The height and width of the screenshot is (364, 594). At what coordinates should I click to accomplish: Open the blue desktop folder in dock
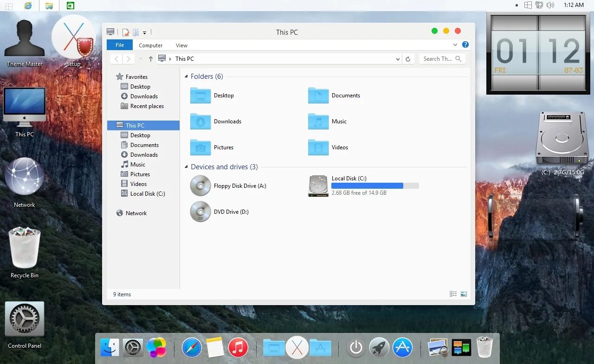pos(274,347)
